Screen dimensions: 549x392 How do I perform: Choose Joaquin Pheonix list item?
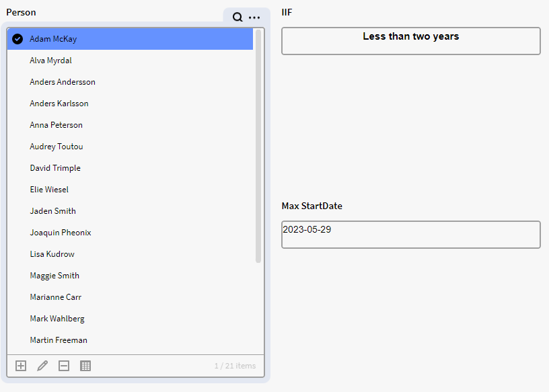(61, 233)
